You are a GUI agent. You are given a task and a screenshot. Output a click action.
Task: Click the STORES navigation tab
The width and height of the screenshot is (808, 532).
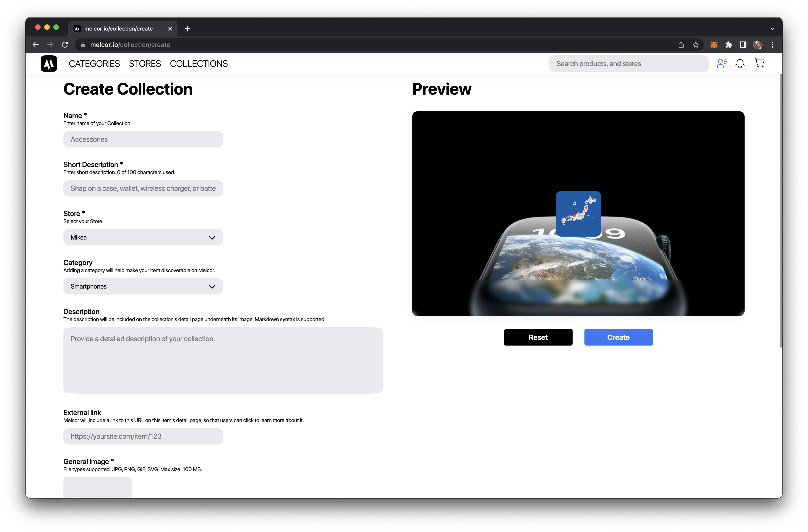145,64
